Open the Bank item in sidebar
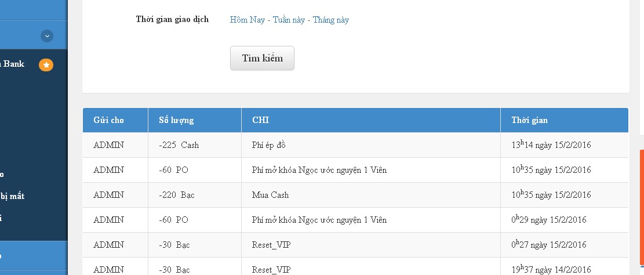 pos(13,64)
